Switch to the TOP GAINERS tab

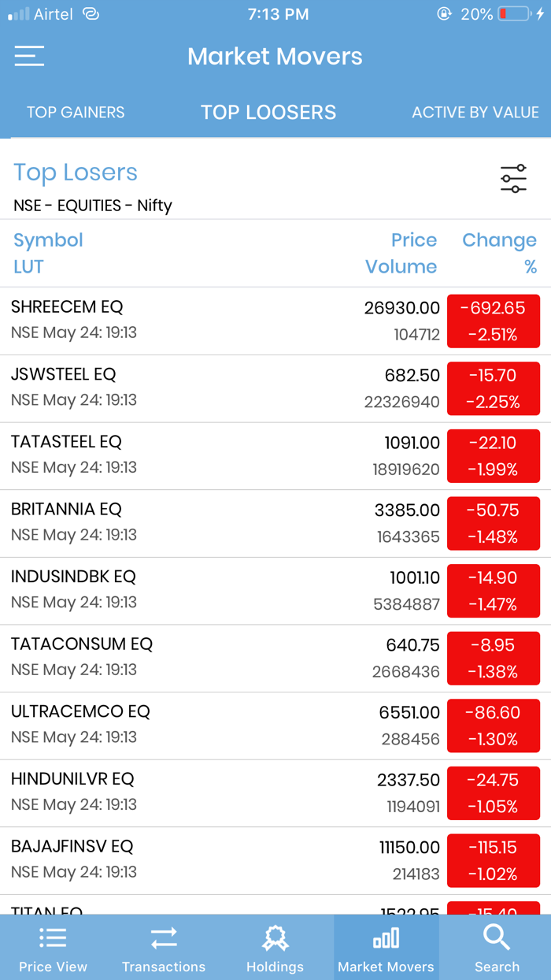76,113
